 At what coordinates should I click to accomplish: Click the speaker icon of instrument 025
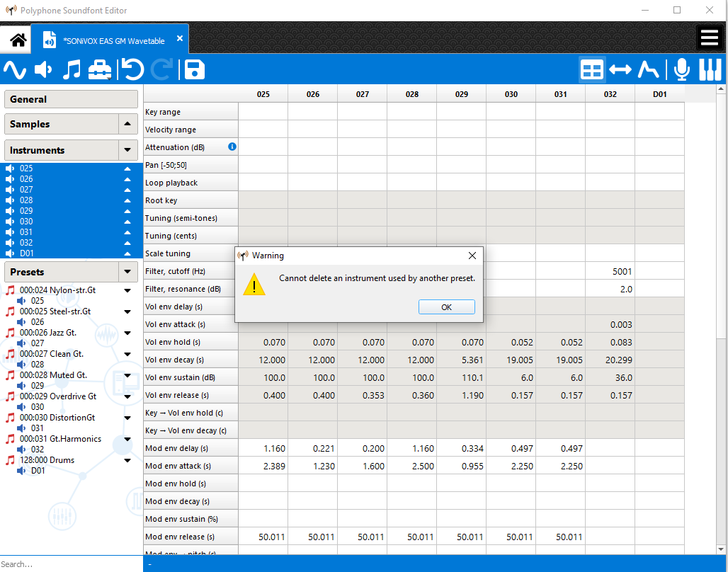10,168
